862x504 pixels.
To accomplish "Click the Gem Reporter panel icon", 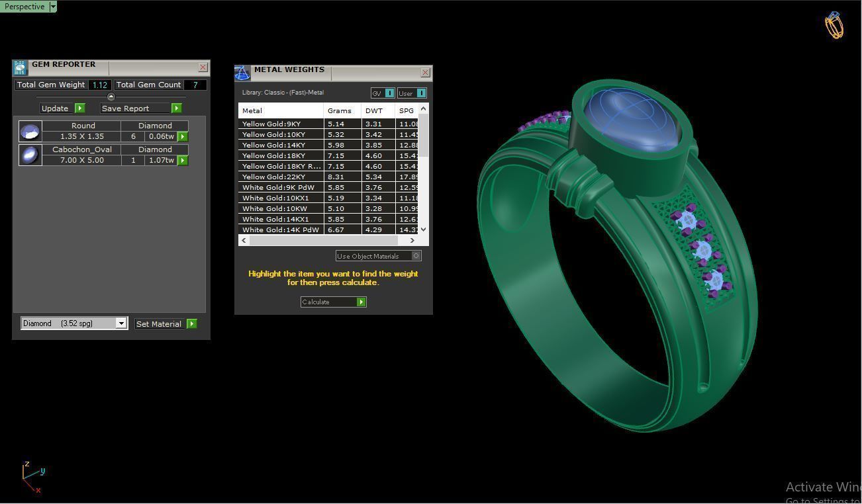I will click(20, 67).
